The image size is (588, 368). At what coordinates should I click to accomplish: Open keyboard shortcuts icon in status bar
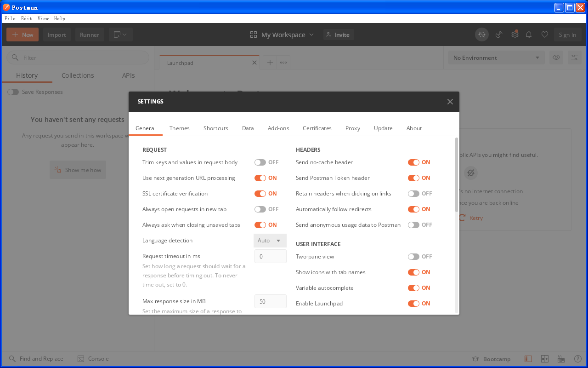click(x=561, y=359)
